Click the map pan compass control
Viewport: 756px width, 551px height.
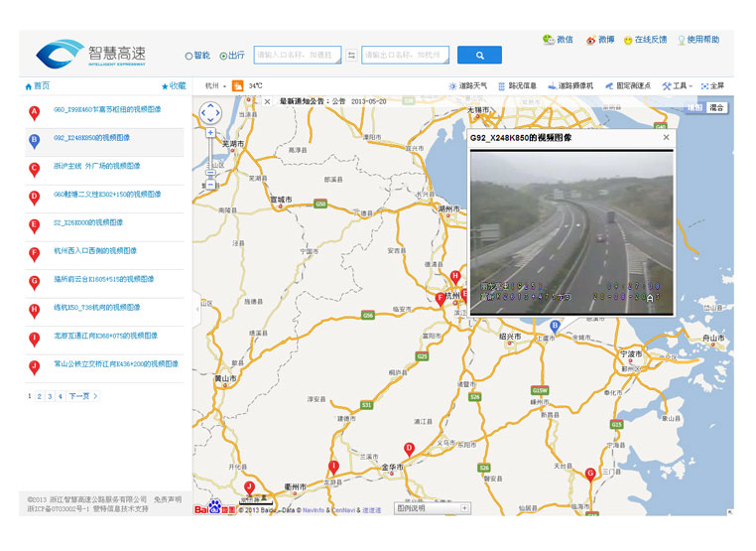click(x=210, y=114)
